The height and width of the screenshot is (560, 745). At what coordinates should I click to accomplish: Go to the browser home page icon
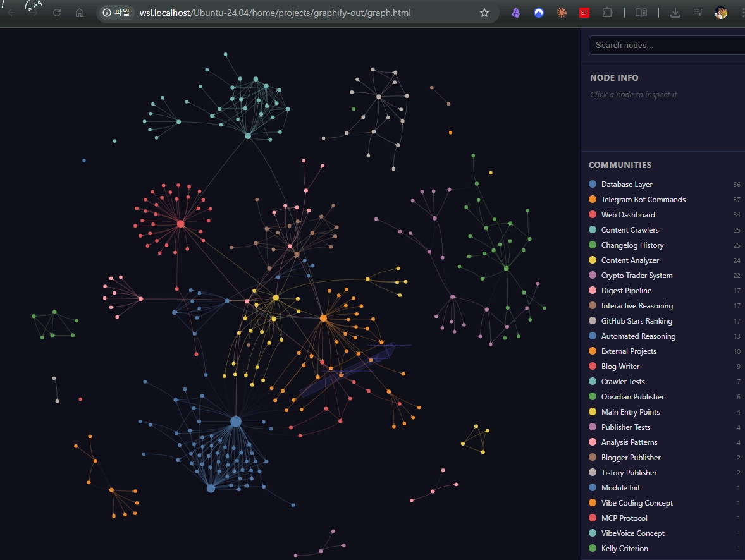pos(80,13)
